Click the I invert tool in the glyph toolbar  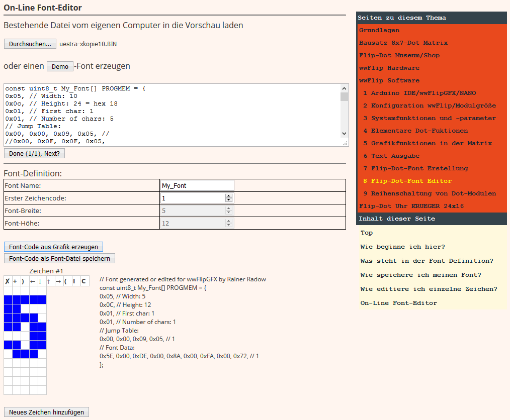coord(75,281)
